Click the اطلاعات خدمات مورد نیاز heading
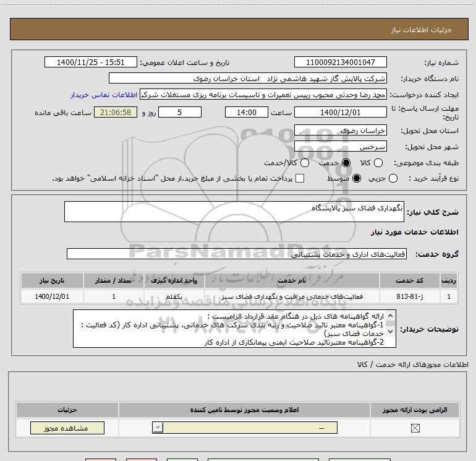This screenshot has width=476, height=461. point(414,232)
